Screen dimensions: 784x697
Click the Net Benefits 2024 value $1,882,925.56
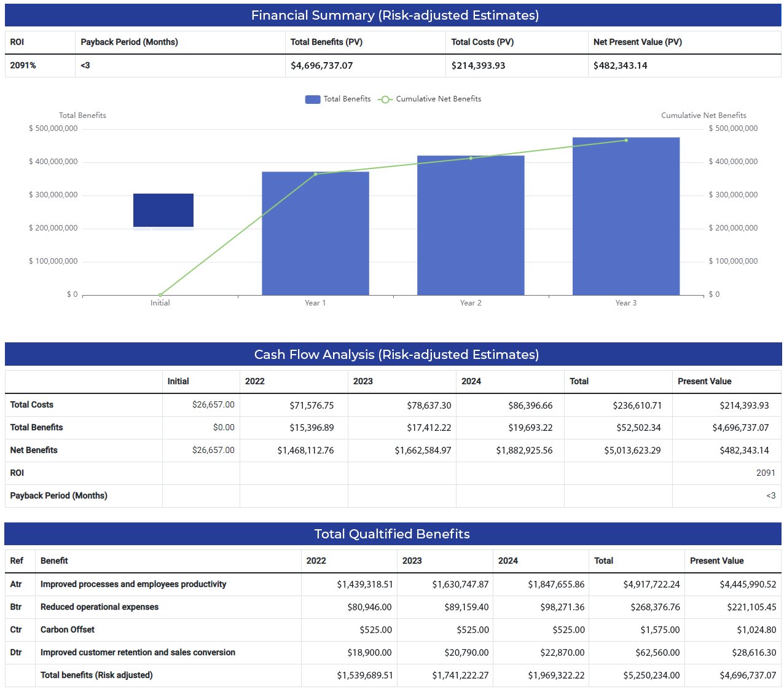524,451
